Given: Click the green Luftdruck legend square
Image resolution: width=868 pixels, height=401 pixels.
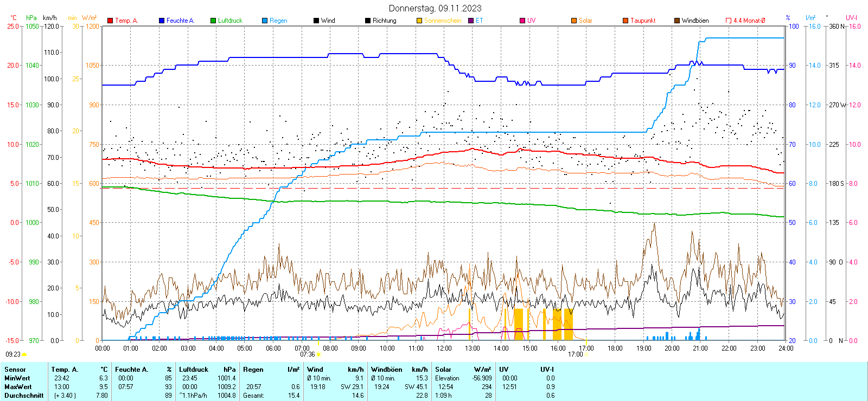Looking at the screenshot, I should (x=213, y=21).
